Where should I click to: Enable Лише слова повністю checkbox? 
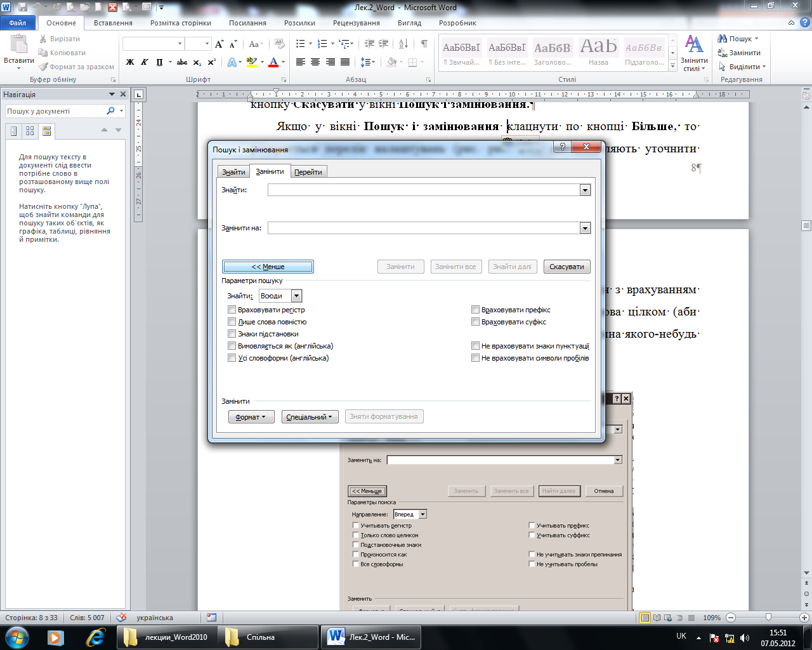232,322
